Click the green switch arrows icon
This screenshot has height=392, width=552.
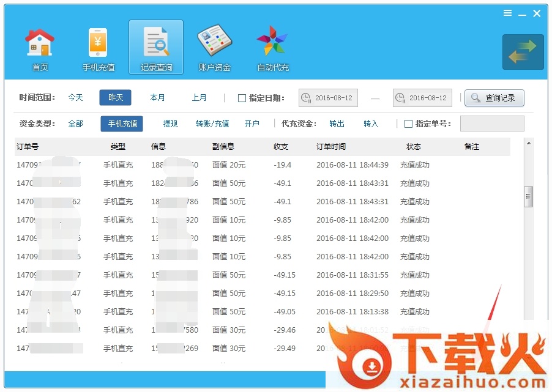(523, 52)
